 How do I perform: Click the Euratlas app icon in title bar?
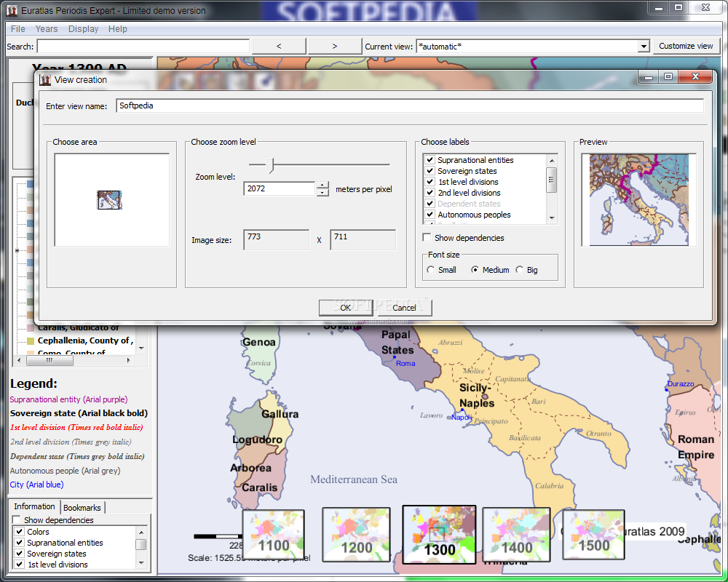coord(12,10)
